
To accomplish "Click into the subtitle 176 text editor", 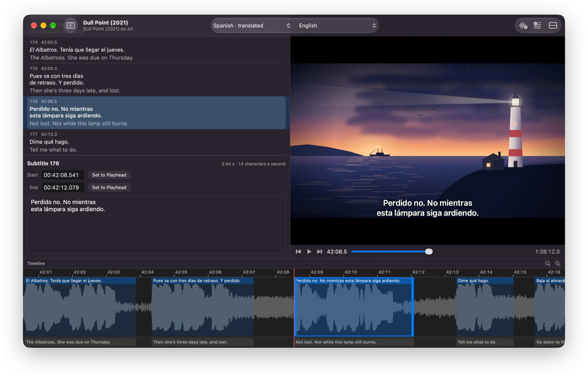I will click(156, 225).
